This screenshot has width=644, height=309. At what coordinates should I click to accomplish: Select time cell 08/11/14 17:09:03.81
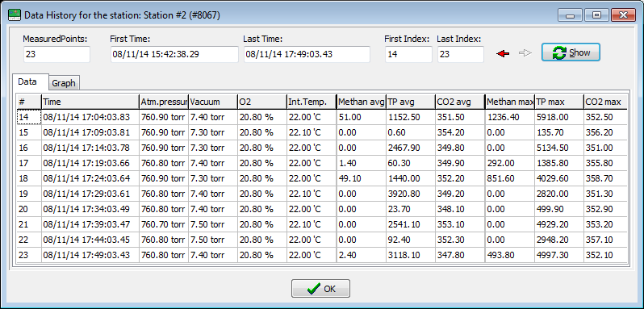(x=90, y=132)
